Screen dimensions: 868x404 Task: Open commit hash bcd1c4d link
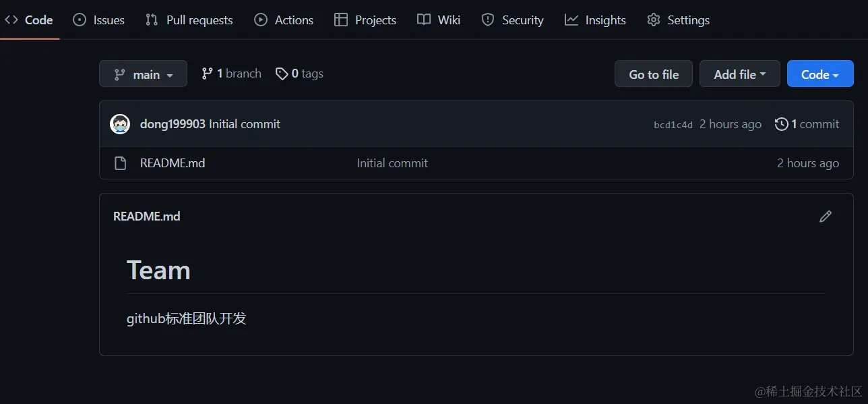click(673, 125)
